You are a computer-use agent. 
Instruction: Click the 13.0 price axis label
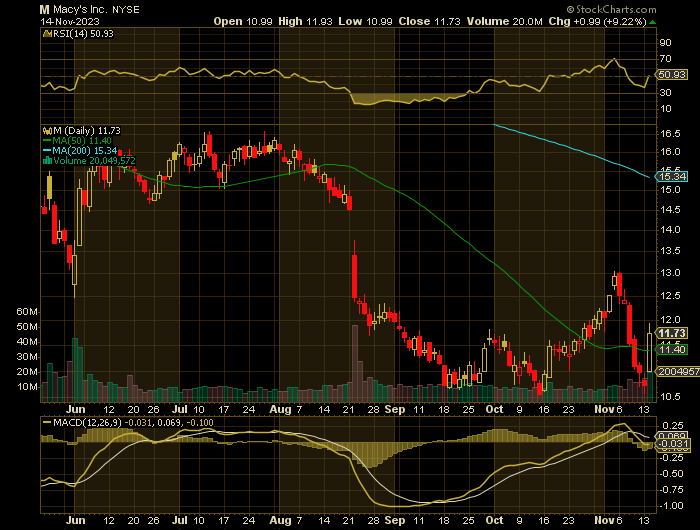pos(670,273)
